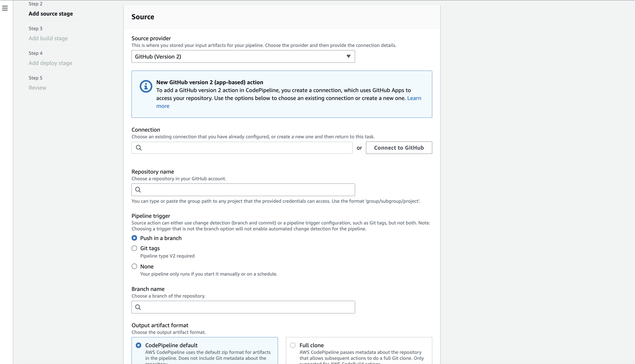Open the Learn more link
This screenshot has height=364, width=635.
tap(414, 98)
